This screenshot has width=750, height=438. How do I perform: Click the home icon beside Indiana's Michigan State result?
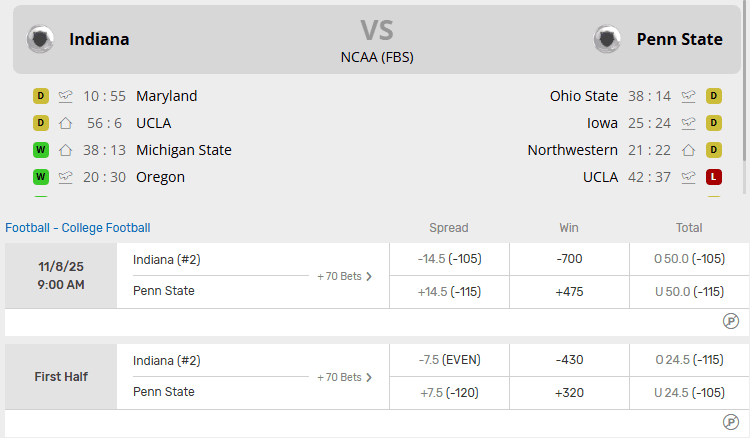click(x=66, y=150)
